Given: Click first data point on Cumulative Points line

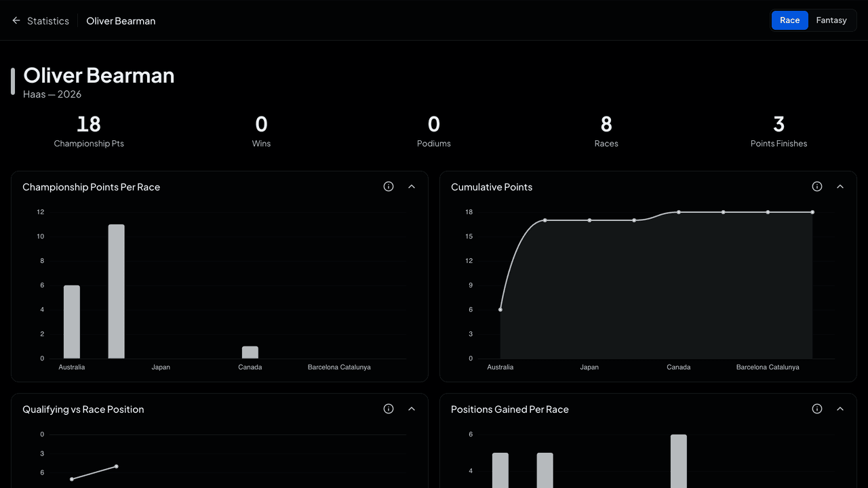Looking at the screenshot, I should click(x=500, y=310).
